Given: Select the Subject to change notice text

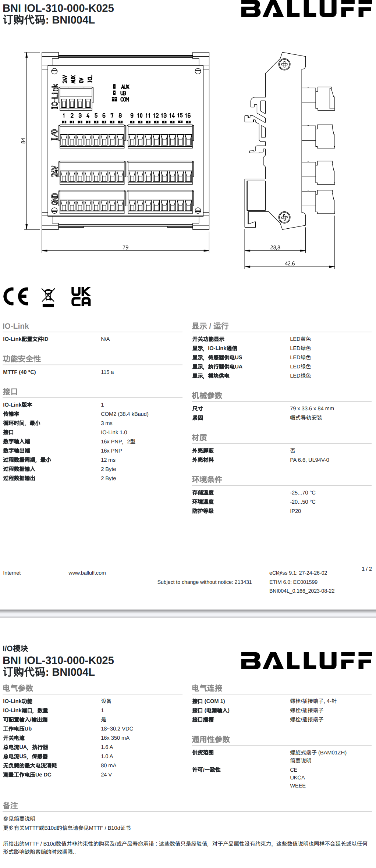Looking at the screenshot, I should pos(205,582).
